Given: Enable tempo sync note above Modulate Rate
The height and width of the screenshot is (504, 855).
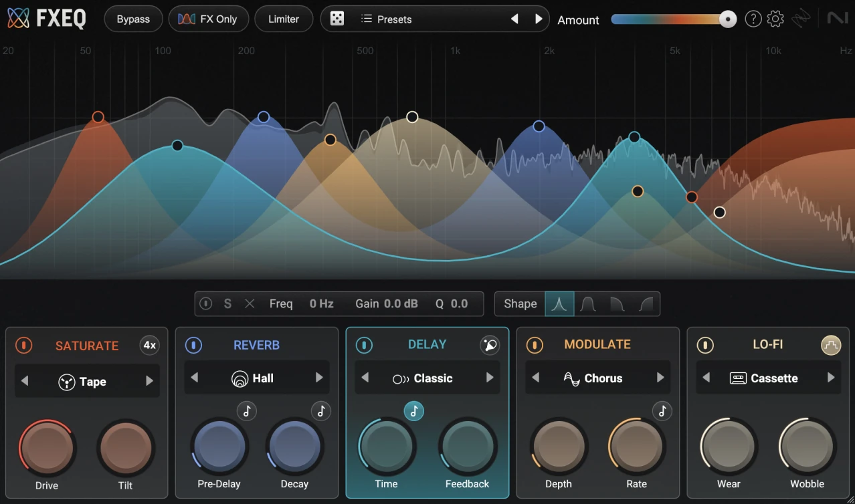Looking at the screenshot, I should click(x=662, y=411).
